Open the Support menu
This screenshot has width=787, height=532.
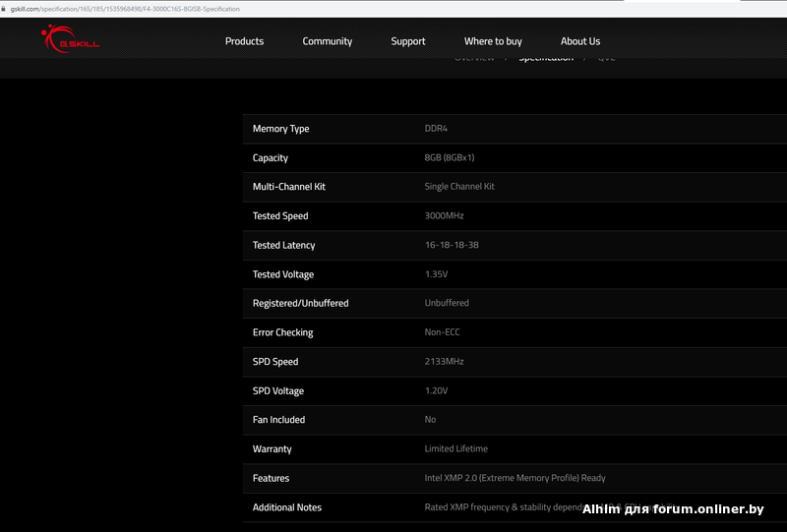tap(407, 41)
